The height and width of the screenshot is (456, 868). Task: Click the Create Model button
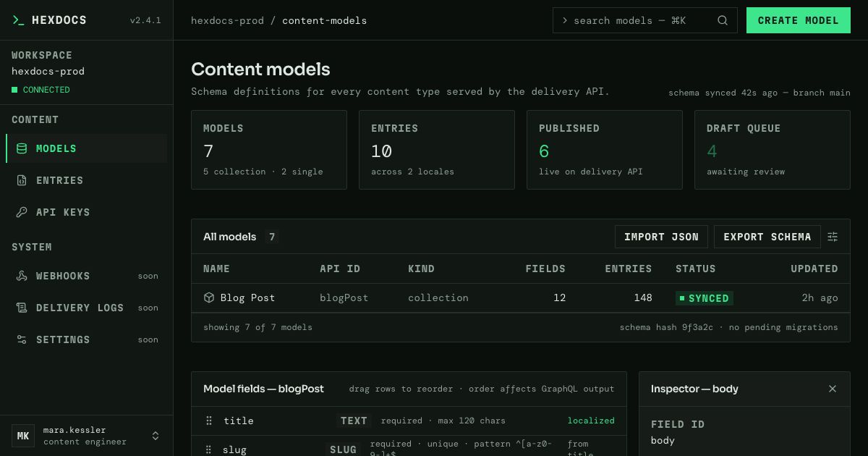[799, 20]
